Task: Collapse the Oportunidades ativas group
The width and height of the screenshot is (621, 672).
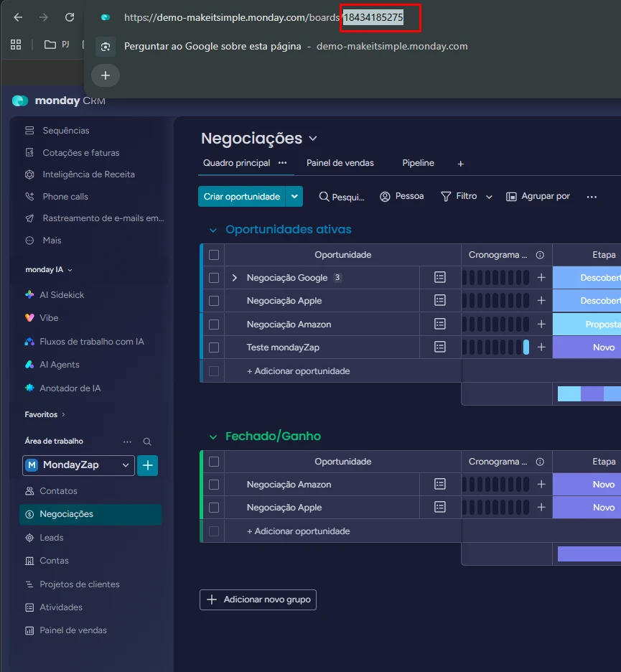Action: pyautogui.click(x=213, y=230)
